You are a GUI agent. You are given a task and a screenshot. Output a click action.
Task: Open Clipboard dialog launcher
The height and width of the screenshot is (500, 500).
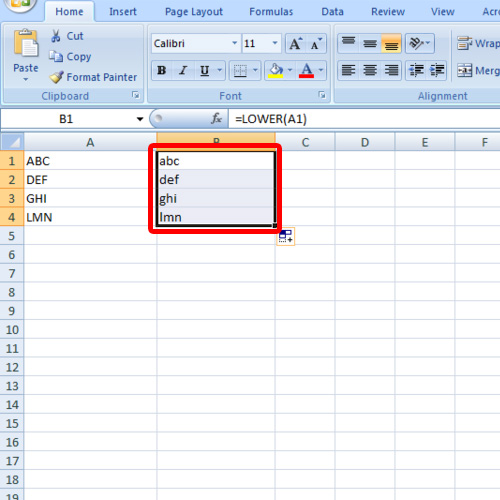pos(135,95)
